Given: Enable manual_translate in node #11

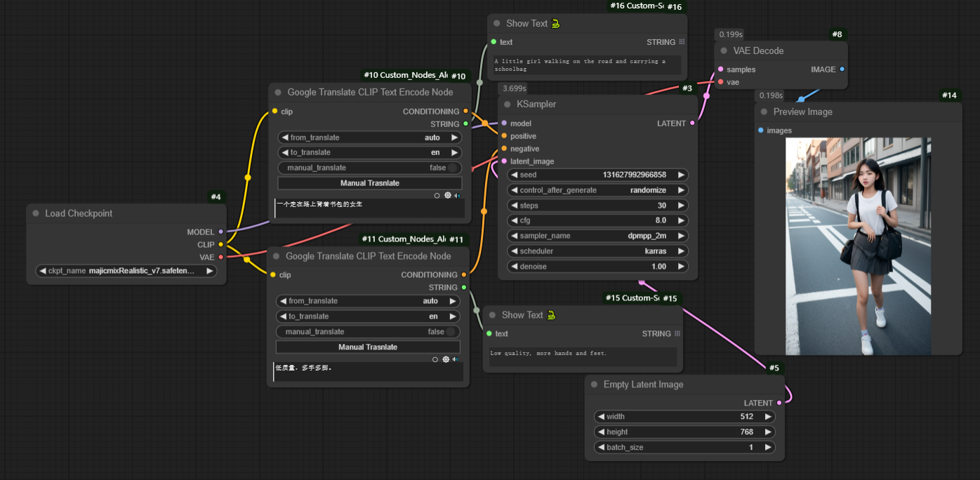Looking at the screenshot, I should pyautogui.click(x=451, y=332).
